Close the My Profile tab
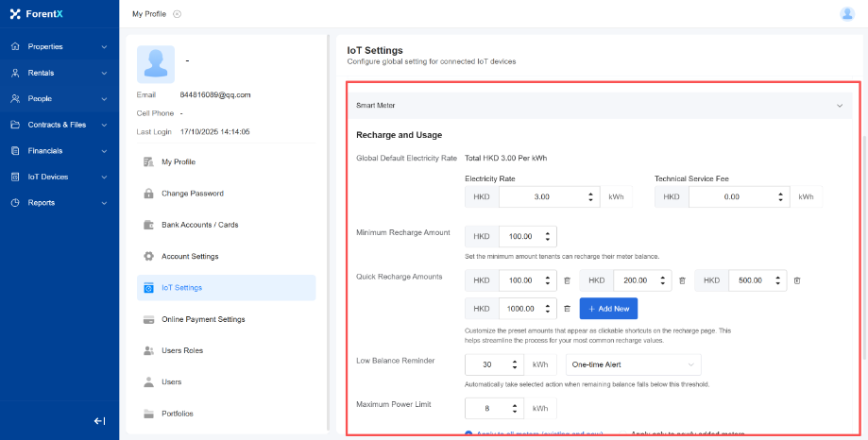Screen dimensions: 868x440 (x=178, y=14)
